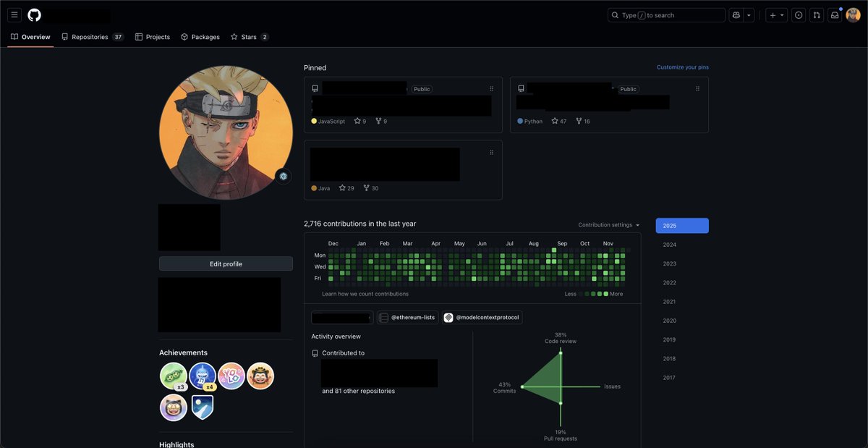
Task: Click 'and 81 other repositories' text
Action: click(x=359, y=391)
